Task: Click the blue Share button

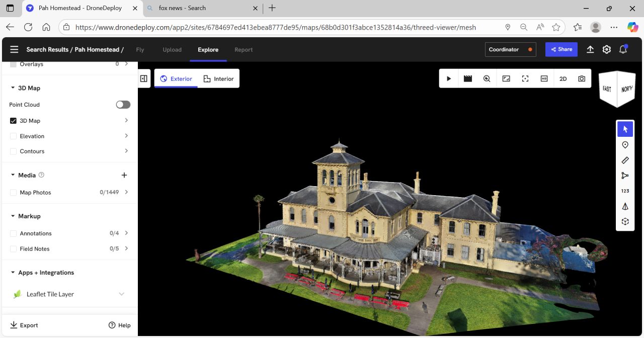Action: point(561,49)
